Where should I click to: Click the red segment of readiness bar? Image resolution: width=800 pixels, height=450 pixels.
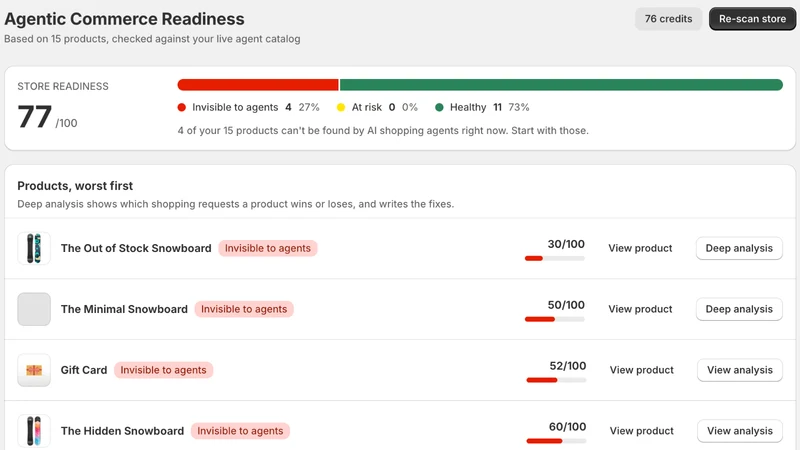[x=258, y=85]
